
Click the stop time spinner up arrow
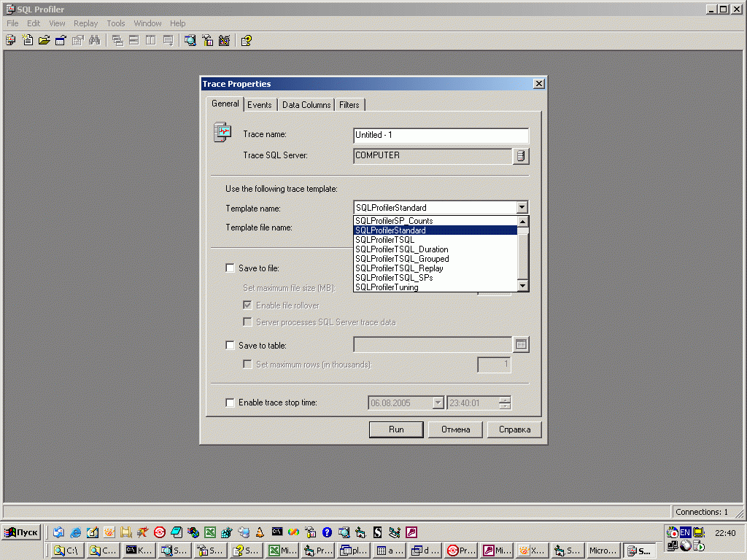click(x=505, y=400)
